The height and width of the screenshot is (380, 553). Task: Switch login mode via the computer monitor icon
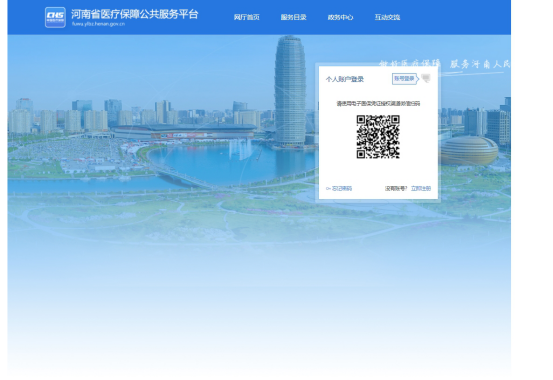coord(426,78)
